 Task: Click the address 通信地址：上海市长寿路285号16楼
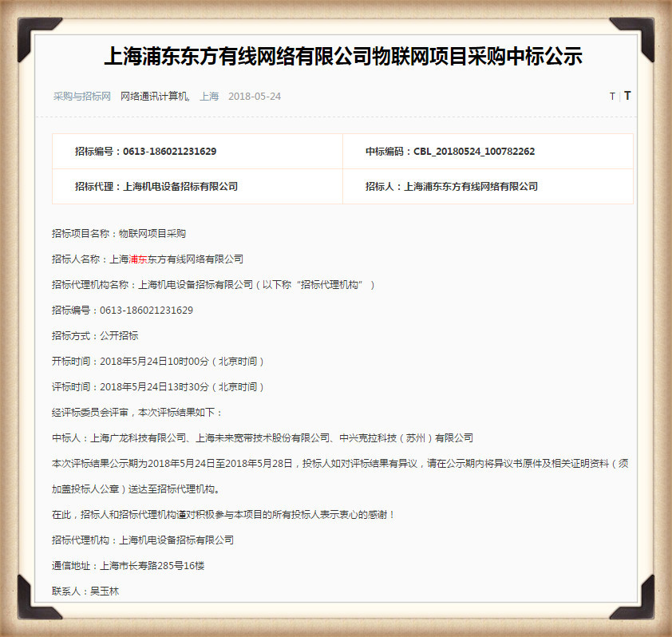point(128,566)
